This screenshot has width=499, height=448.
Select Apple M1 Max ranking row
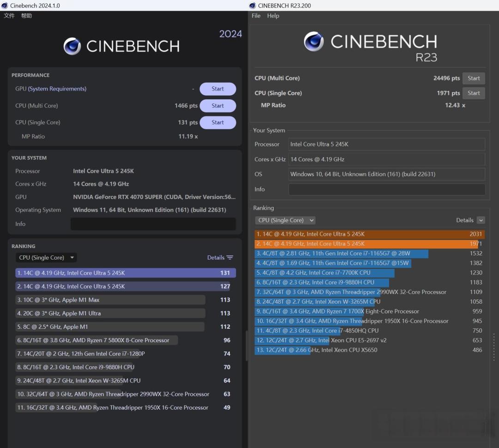[125, 300]
